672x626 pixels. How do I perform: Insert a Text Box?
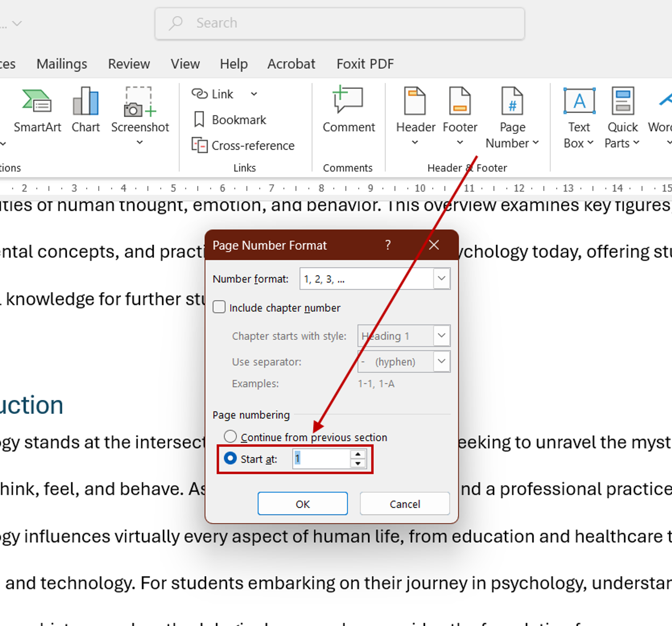click(579, 118)
